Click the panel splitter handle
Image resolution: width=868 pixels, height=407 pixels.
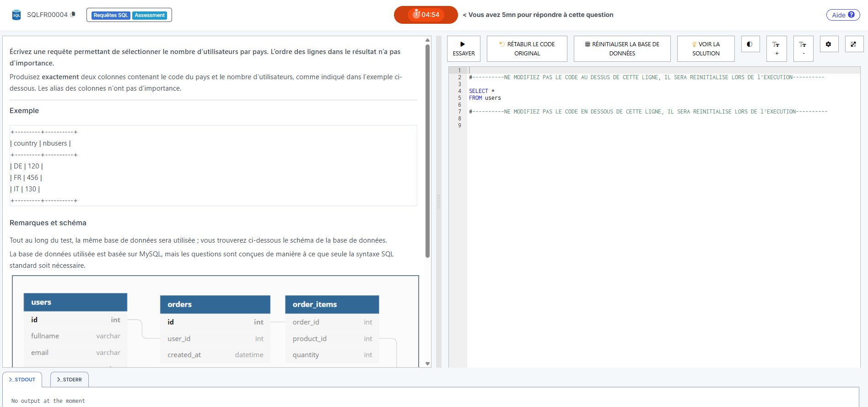pyautogui.click(x=438, y=201)
